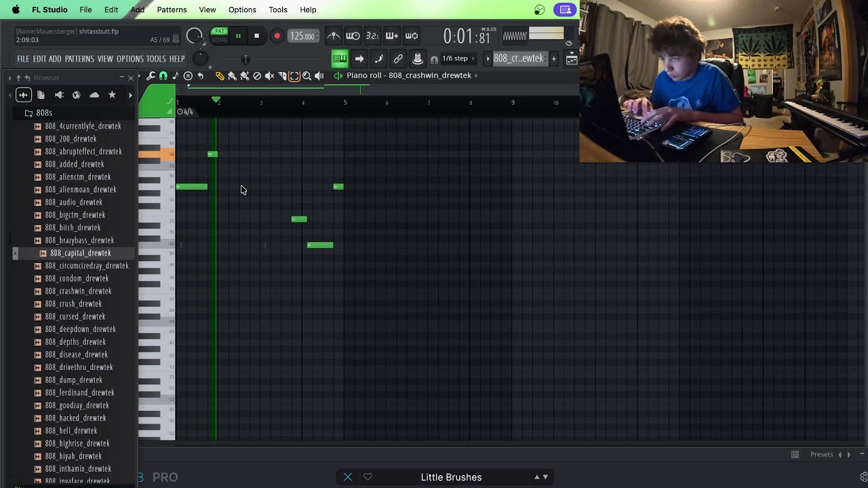Close the Browser panel
868x488 pixels.
tap(131, 78)
